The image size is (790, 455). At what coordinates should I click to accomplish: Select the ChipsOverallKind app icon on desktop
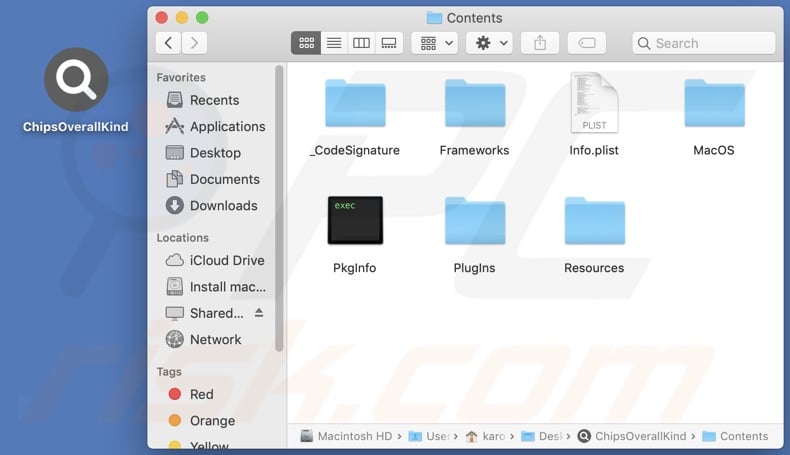click(x=76, y=80)
